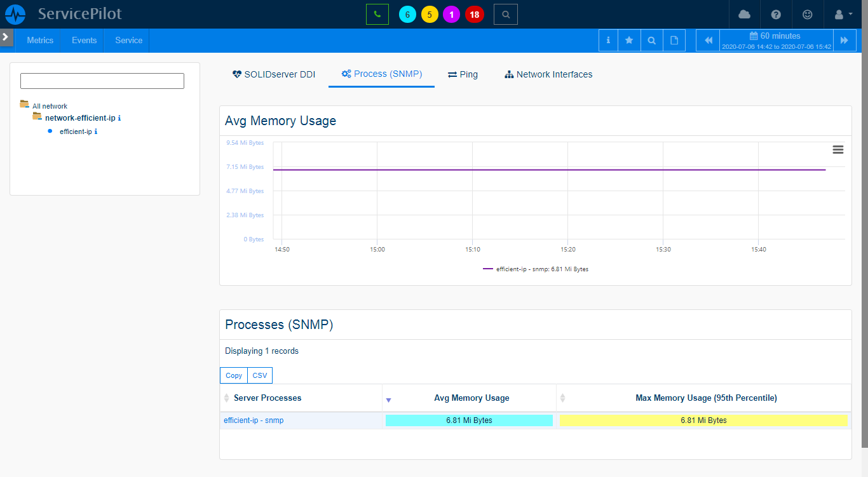Click the smiley face feedback icon
Screen dimensions: 868x477
[x=808, y=14]
